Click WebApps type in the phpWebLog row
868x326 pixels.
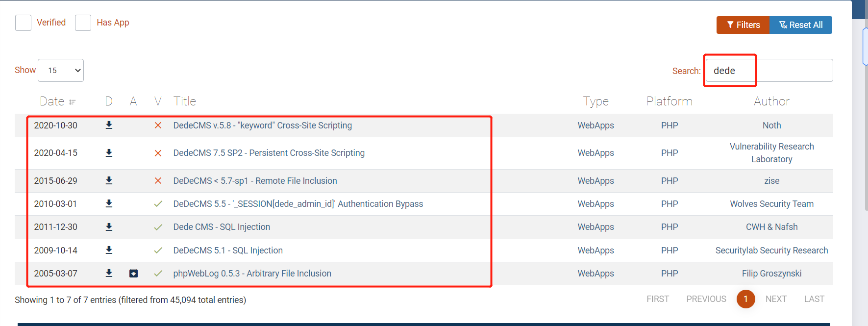tap(595, 274)
